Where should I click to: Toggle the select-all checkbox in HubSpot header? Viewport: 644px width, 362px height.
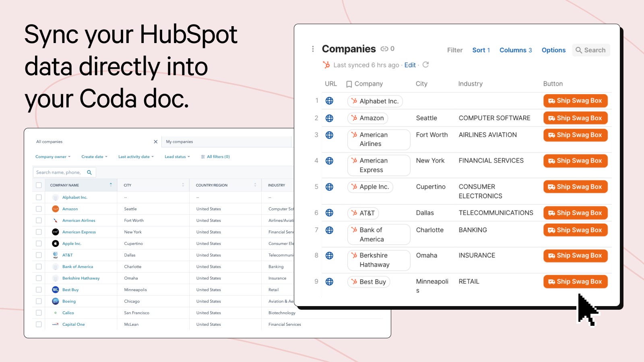point(39,185)
